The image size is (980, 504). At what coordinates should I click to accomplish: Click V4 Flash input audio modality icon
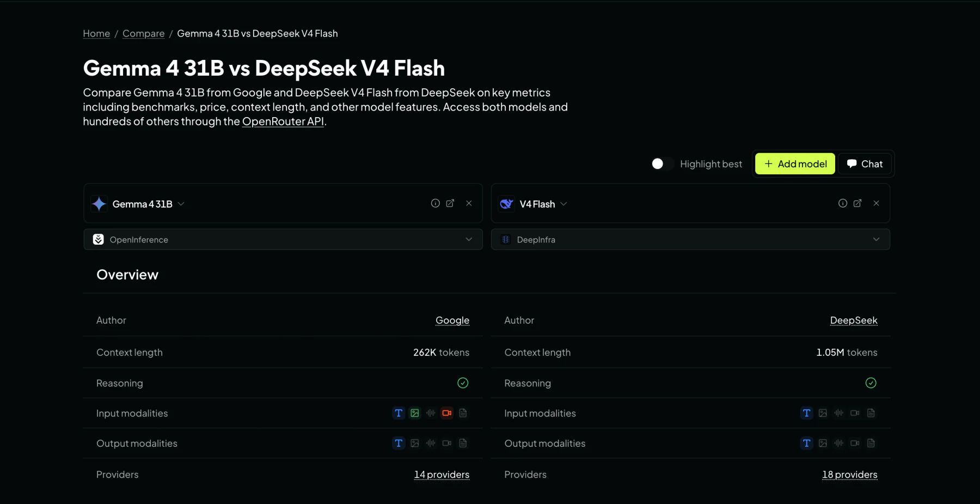point(839,413)
